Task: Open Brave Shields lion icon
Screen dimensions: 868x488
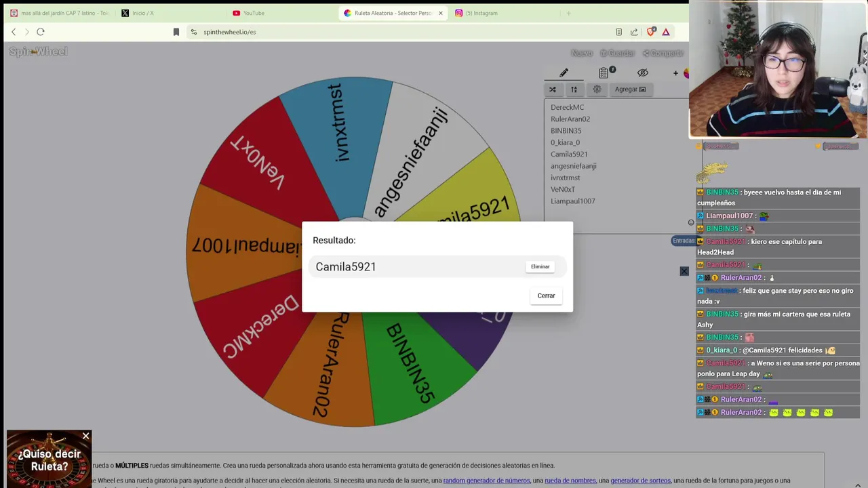Action: click(x=651, y=32)
